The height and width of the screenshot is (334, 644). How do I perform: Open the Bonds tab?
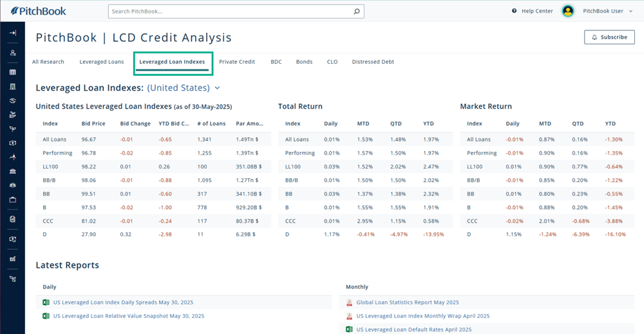[x=304, y=62]
